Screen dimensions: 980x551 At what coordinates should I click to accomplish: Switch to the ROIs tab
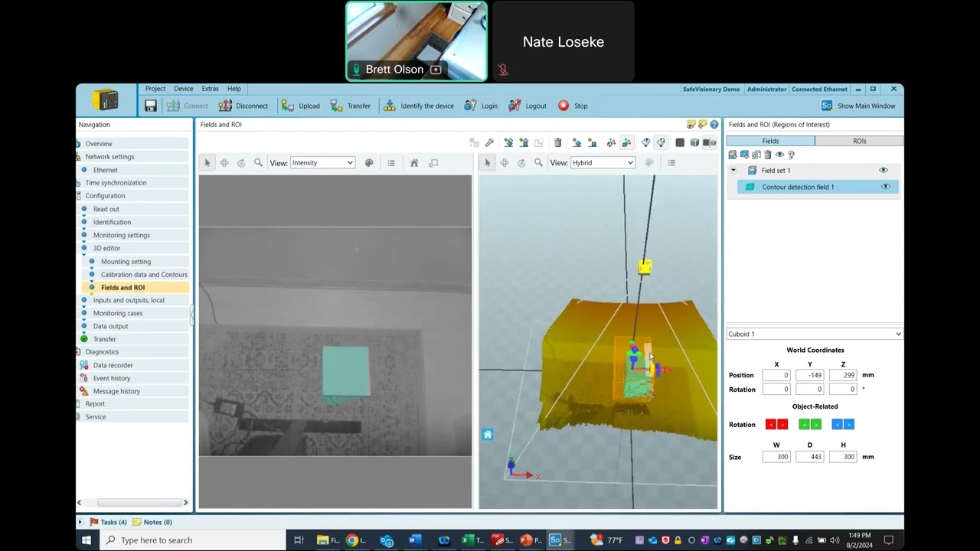859,141
